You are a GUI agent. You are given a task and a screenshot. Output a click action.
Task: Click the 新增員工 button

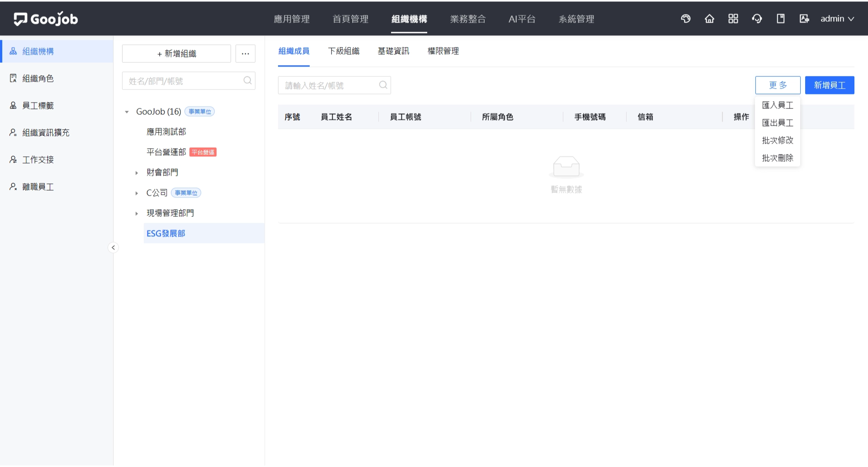pos(830,85)
